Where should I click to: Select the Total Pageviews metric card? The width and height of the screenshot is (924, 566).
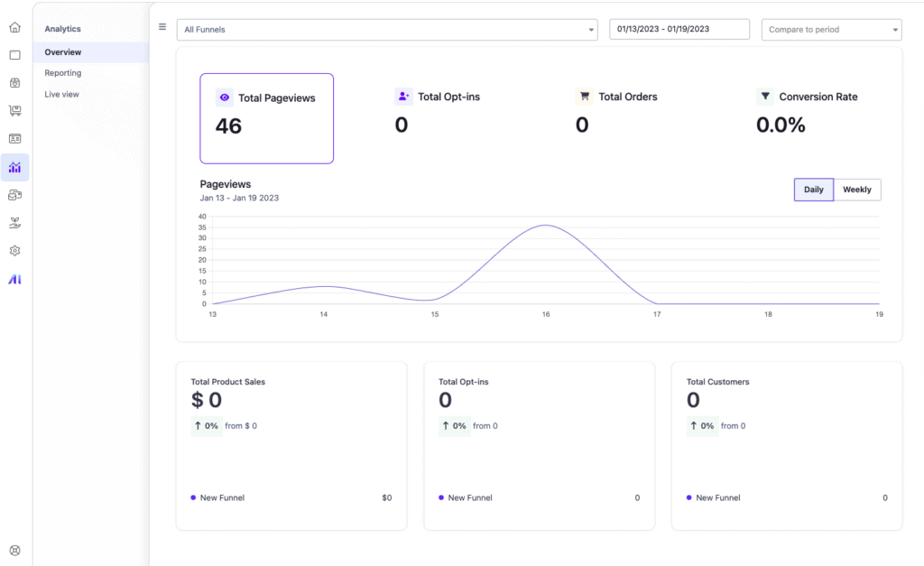267,118
